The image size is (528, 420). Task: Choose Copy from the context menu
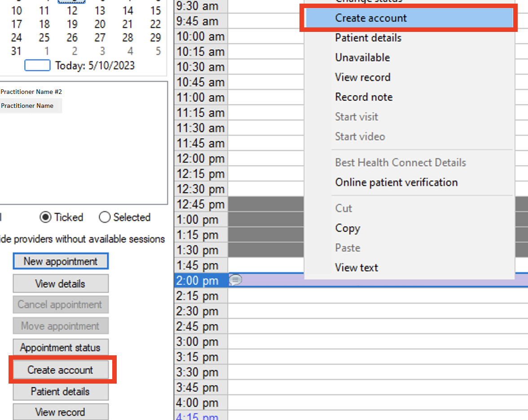pos(348,228)
